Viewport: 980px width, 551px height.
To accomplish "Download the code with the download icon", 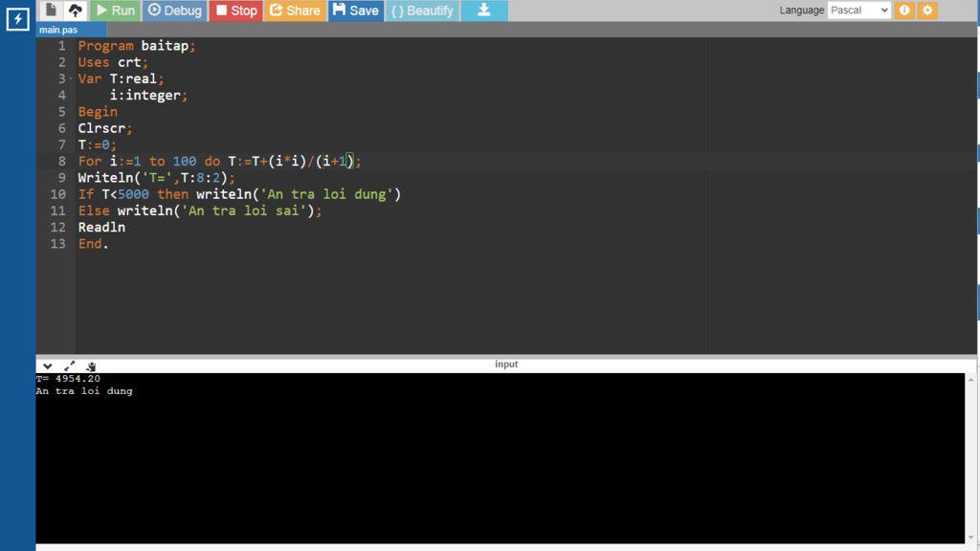I will pyautogui.click(x=484, y=10).
